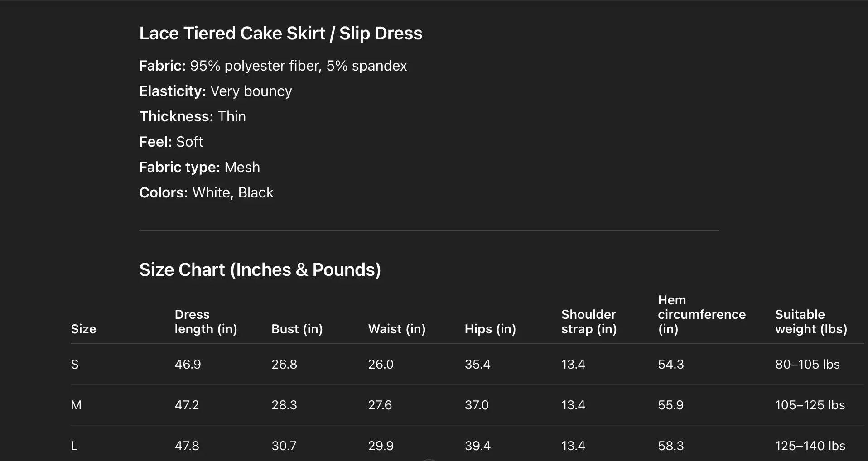
Task: Click the "Size Chart (Inches & Pounds)" heading
Action: point(260,270)
